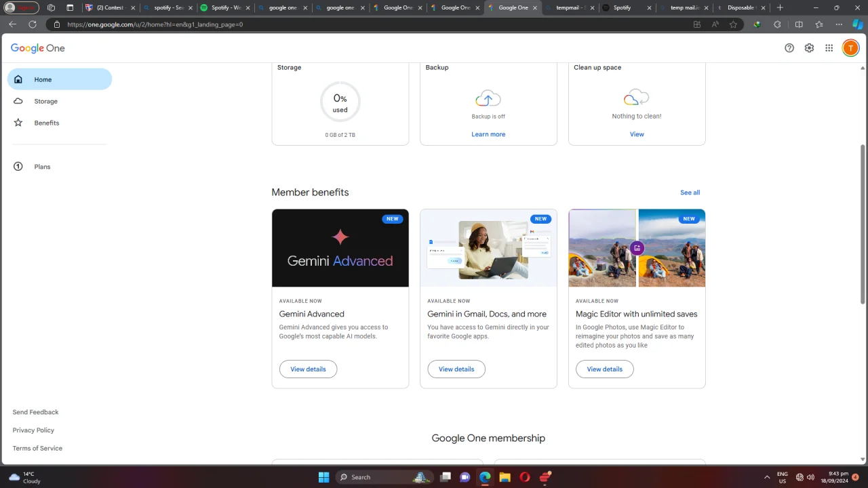Open the weather widget showing 14°C Cloudy
This screenshot has width=868, height=488.
click(24, 477)
